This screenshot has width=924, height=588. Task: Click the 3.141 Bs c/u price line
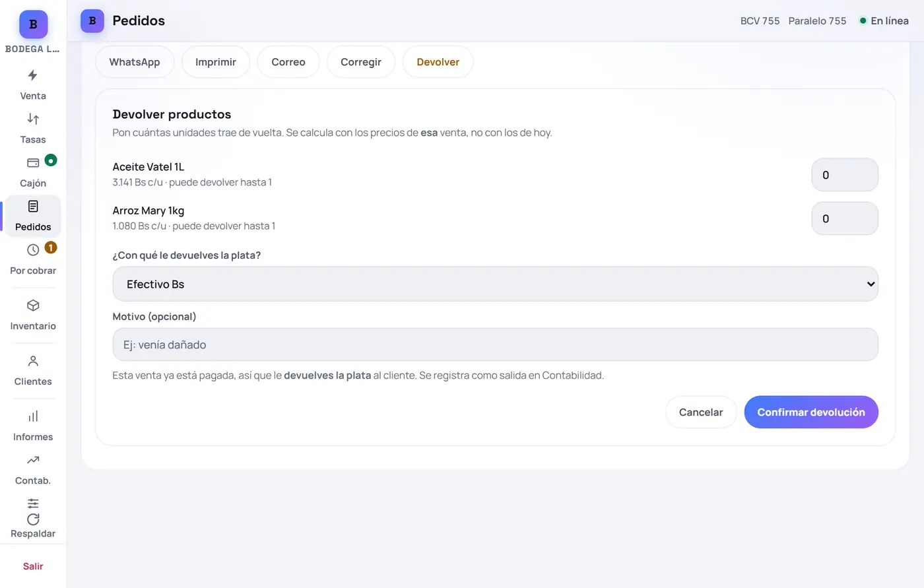coord(192,182)
